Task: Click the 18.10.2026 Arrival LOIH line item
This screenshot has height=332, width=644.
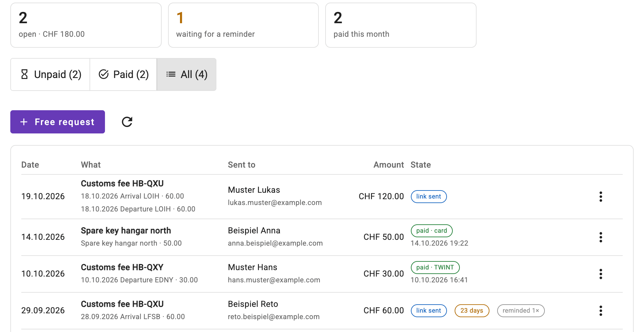Action: pos(132,196)
